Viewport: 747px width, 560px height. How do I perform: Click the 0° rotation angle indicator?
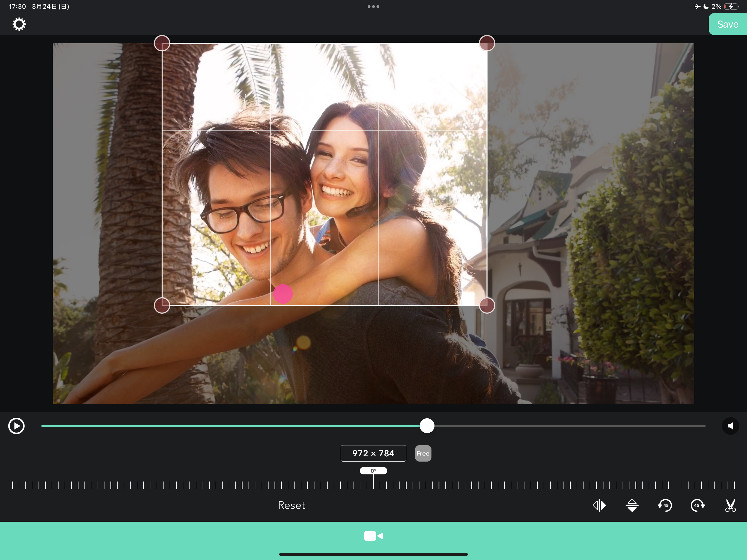(373, 471)
